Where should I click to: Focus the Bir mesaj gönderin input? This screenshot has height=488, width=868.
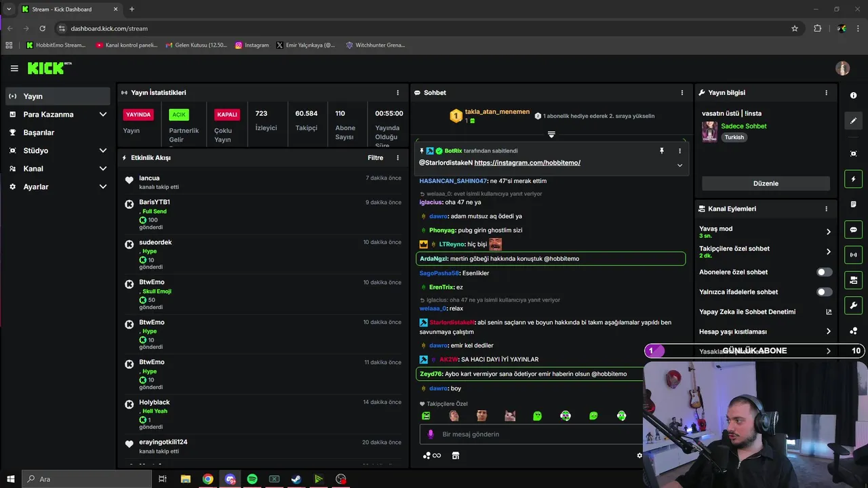(531, 434)
